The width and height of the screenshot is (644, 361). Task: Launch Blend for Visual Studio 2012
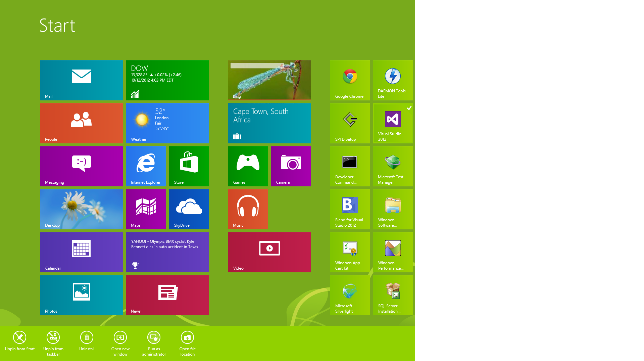(x=350, y=209)
